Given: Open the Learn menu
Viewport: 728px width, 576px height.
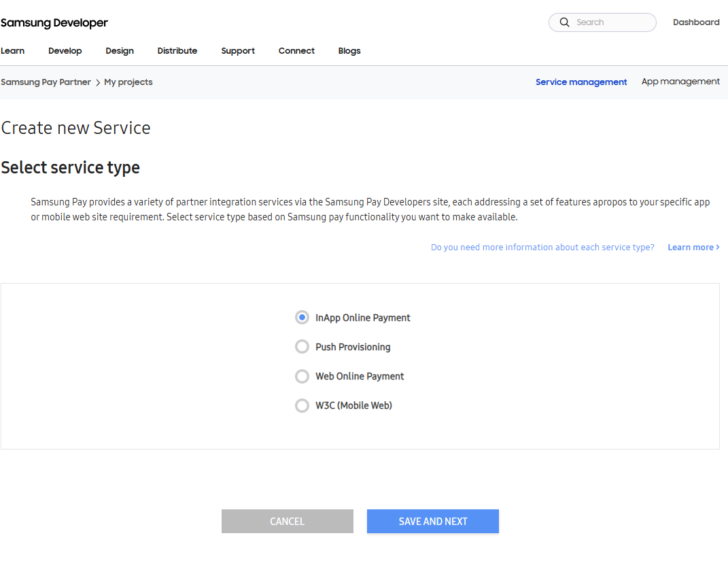Looking at the screenshot, I should pos(13,51).
